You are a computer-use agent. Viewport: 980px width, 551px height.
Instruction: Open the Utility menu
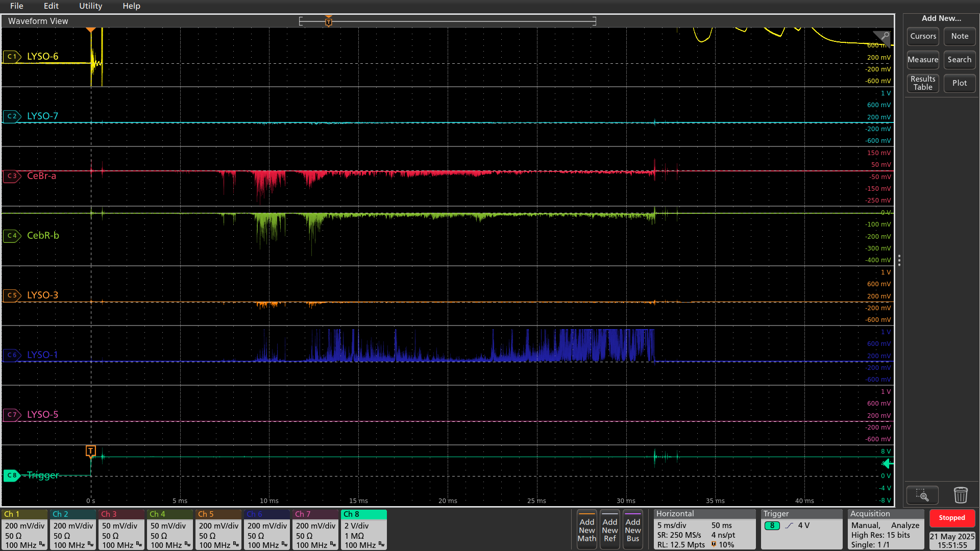click(x=90, y=6)
